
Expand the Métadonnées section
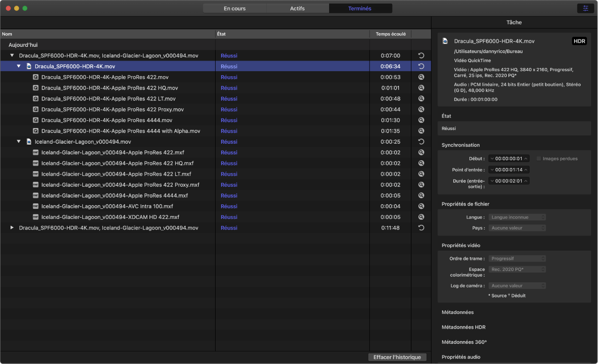point(457,312)
